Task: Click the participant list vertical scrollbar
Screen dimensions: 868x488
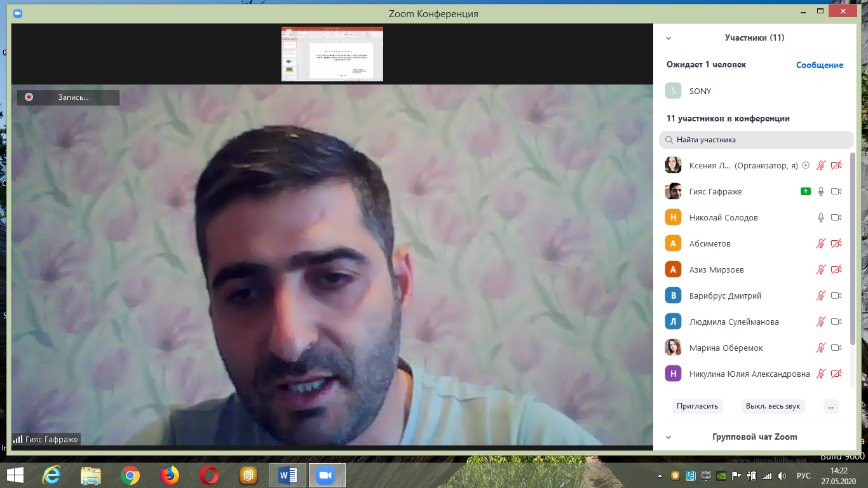Action: click(852, 248)
